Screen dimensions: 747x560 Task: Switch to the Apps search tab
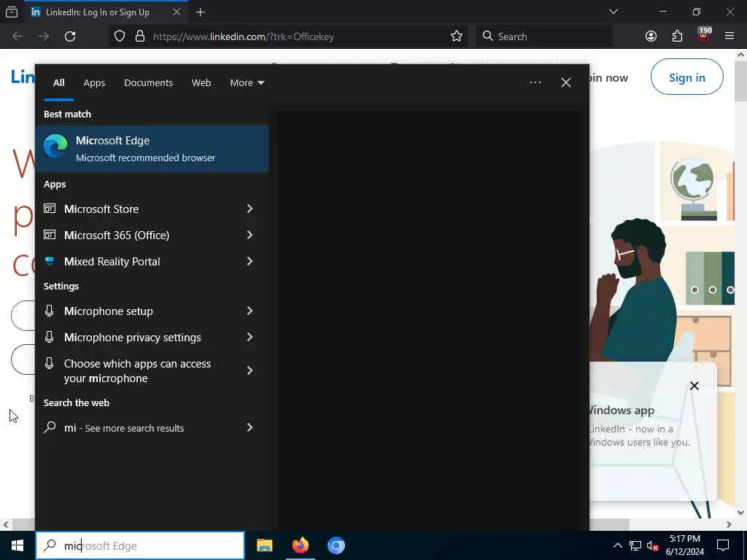click(x=94, y=82)
